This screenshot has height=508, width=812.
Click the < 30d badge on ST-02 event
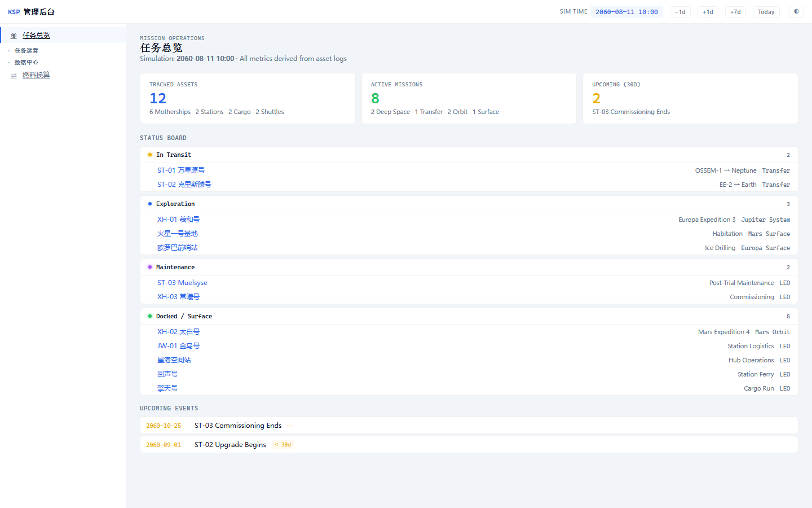(x=283, y=445)
